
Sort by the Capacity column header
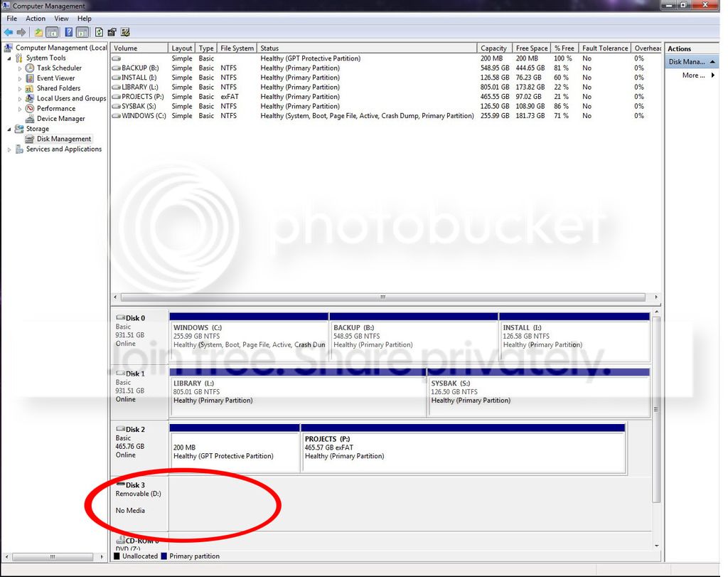[494, 48]
